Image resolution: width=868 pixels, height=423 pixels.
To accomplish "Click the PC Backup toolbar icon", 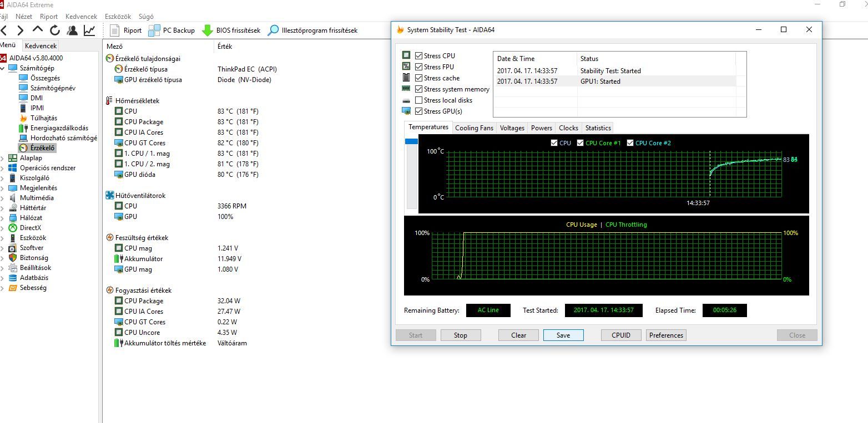I will (x=154, y=30).
